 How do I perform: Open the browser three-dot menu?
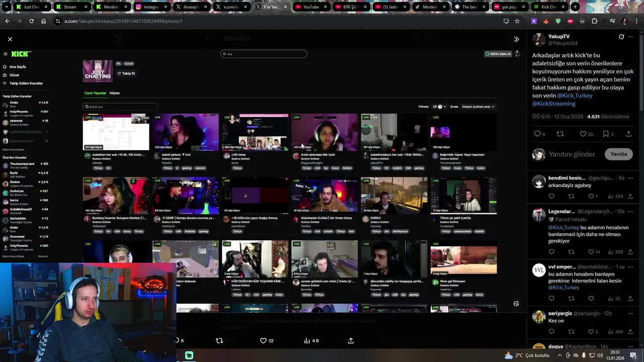(637, 21)
